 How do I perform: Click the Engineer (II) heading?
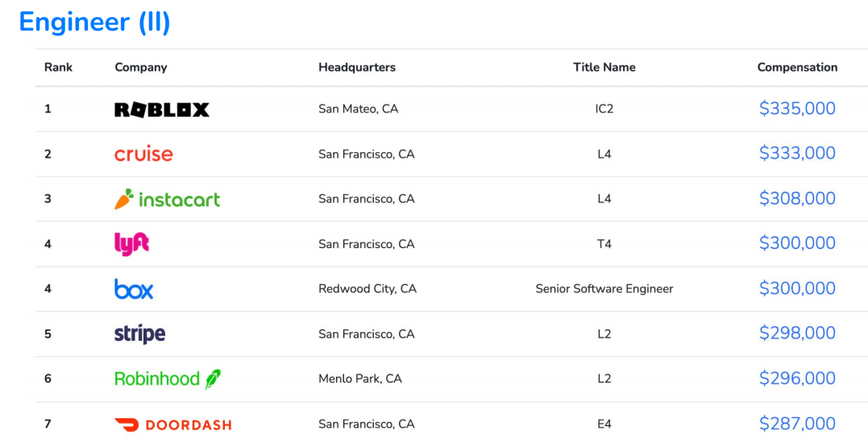tap(95, 22)
